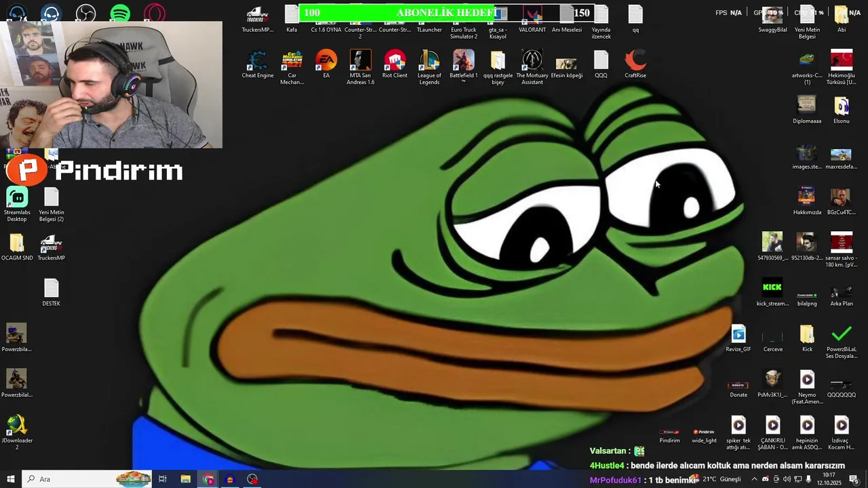Open Elsonu media file

[x=842, y=110]
